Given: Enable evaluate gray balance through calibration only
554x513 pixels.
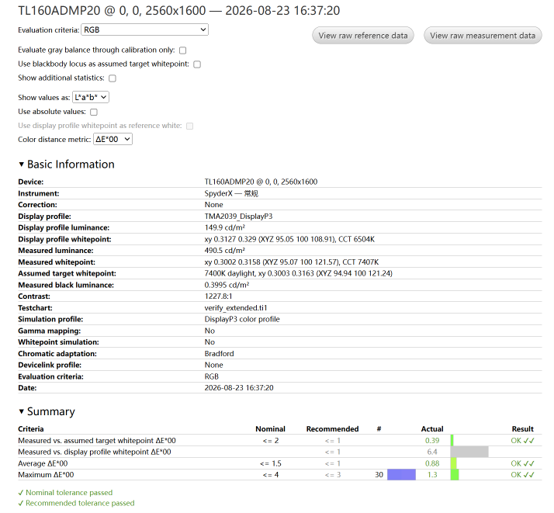Looking at the screenshot, I should (183, 50).
